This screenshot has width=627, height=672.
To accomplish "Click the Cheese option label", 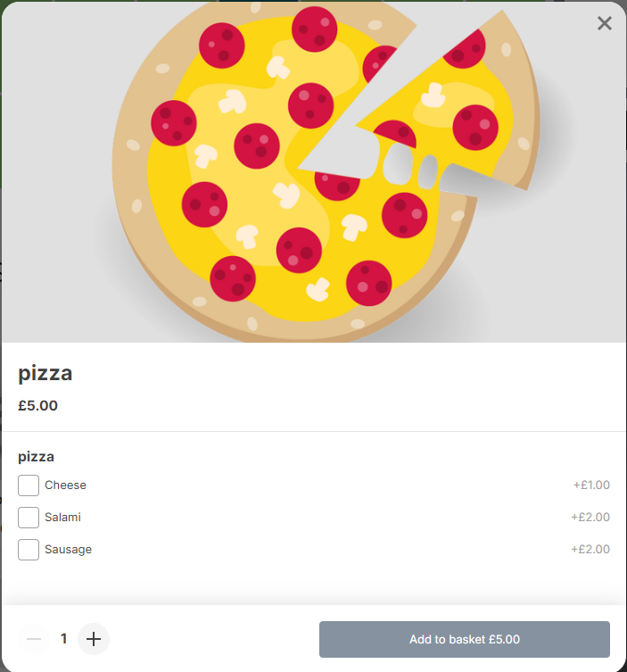I will (x=66, y=485).
